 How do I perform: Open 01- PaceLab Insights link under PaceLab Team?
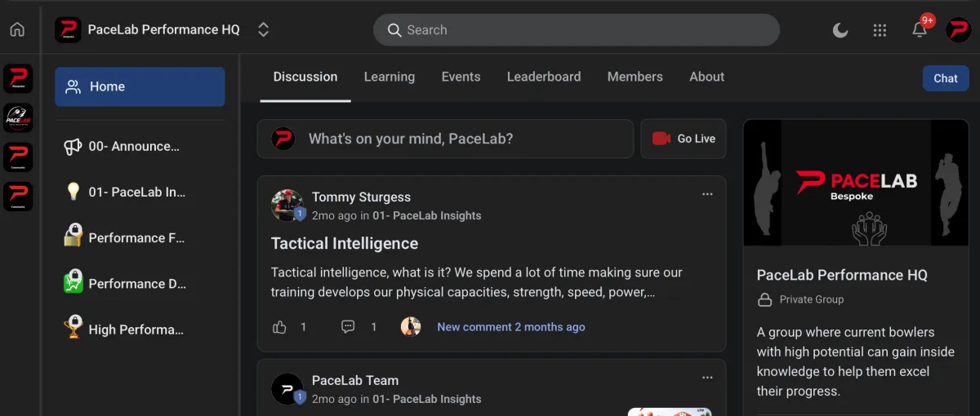coord(427,400)
